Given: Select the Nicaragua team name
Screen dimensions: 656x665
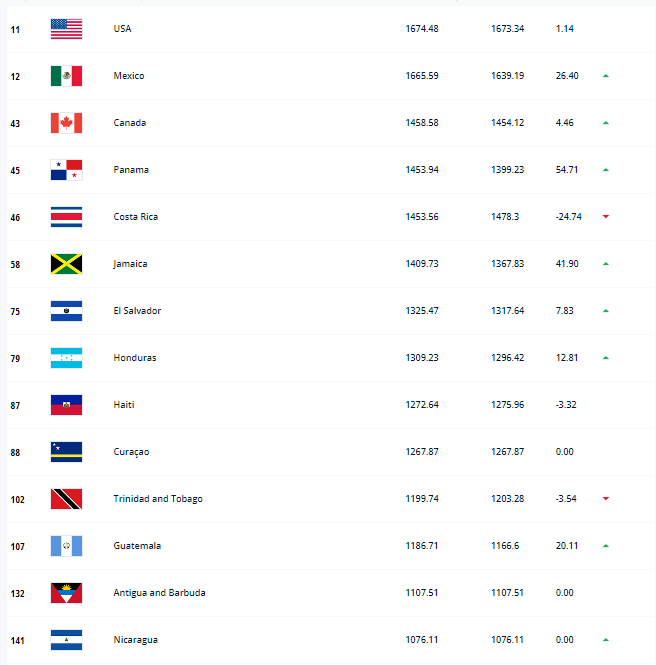Looking at the screenshot, I should [136, 640].
